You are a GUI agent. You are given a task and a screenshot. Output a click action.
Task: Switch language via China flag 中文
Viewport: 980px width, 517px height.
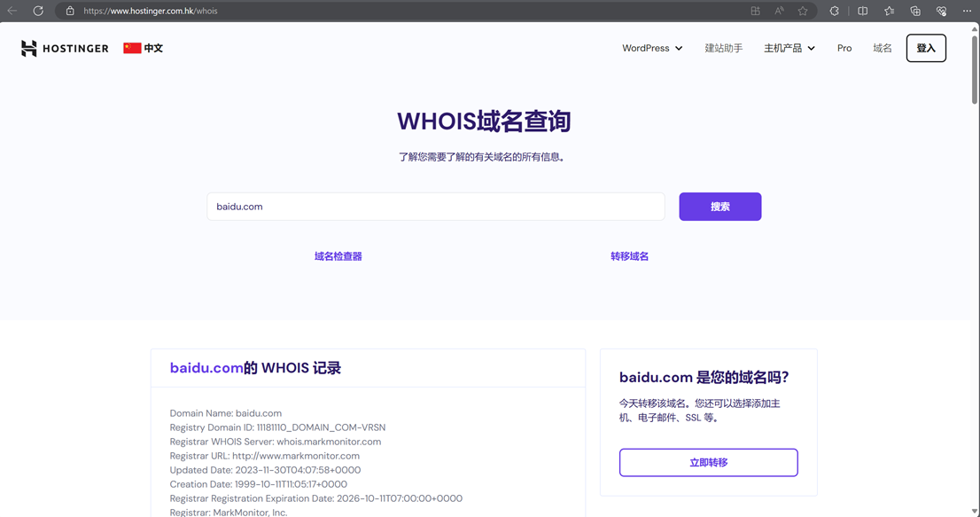144,48
